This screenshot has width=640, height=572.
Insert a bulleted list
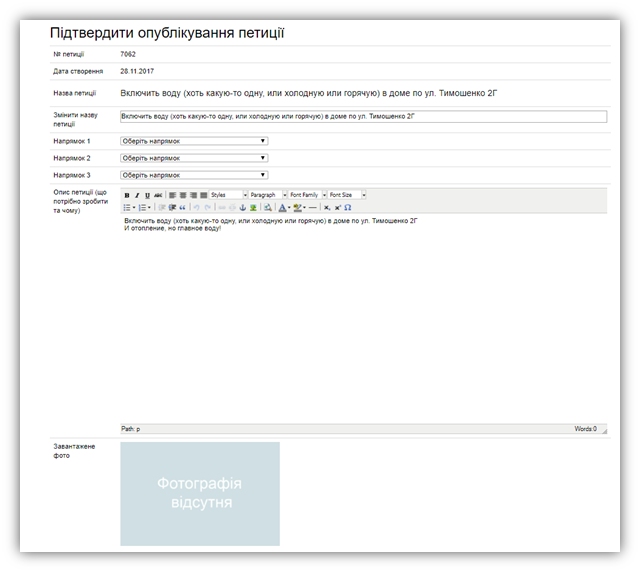pyautogui.click(x=127, y=207)
